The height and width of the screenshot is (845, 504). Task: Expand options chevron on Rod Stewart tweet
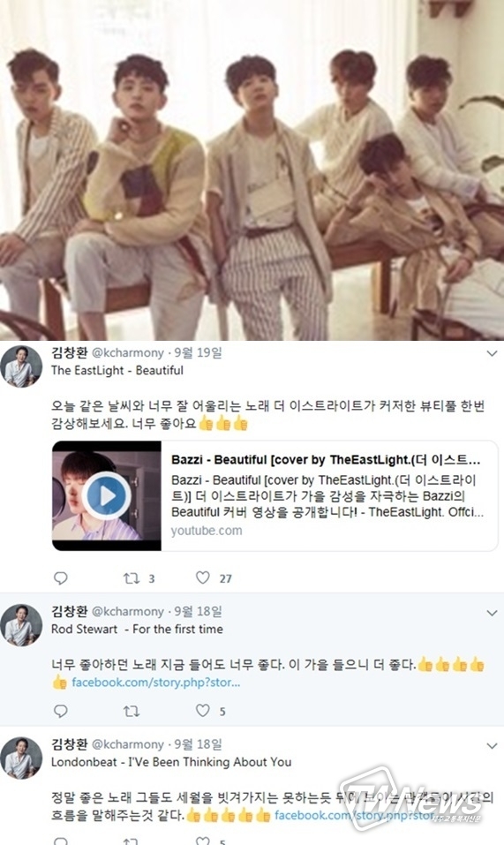point(492,613)
